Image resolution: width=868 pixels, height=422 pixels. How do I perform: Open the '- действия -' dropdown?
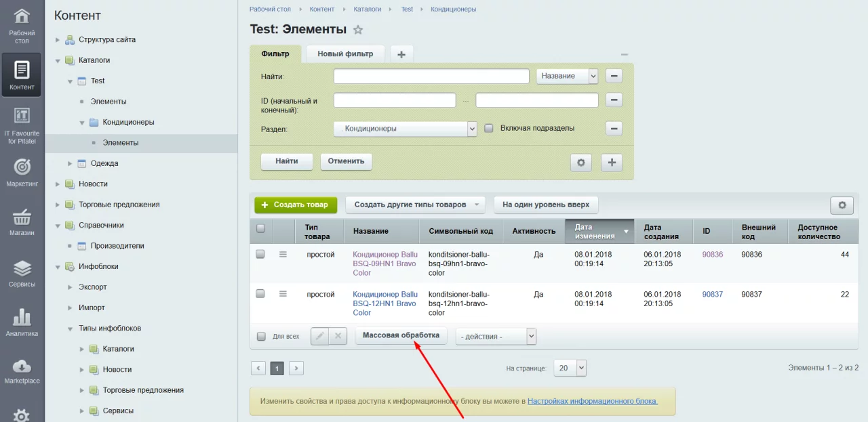click(x=496, y=337)
